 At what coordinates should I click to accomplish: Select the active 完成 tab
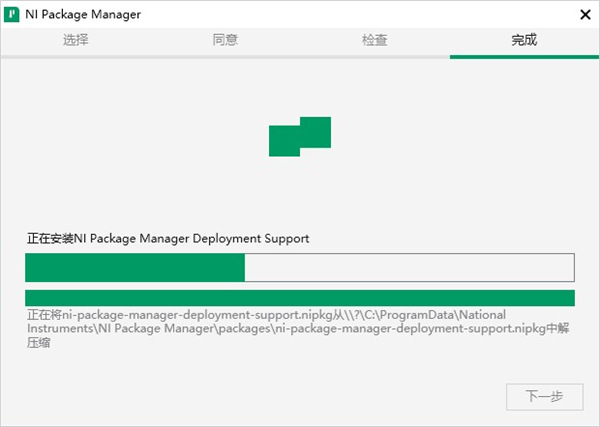pyautogui.click(x=524, y=40)
